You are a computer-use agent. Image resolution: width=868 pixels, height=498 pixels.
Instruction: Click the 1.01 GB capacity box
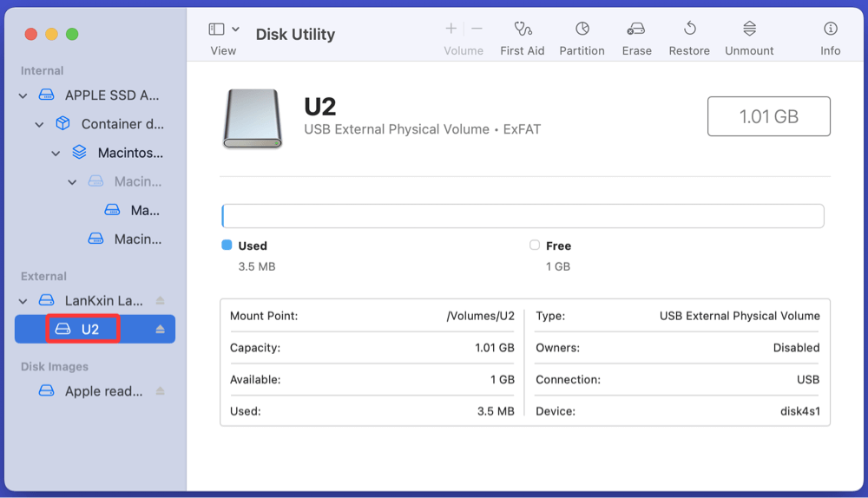pyautogui.click(x=768, y=116)
